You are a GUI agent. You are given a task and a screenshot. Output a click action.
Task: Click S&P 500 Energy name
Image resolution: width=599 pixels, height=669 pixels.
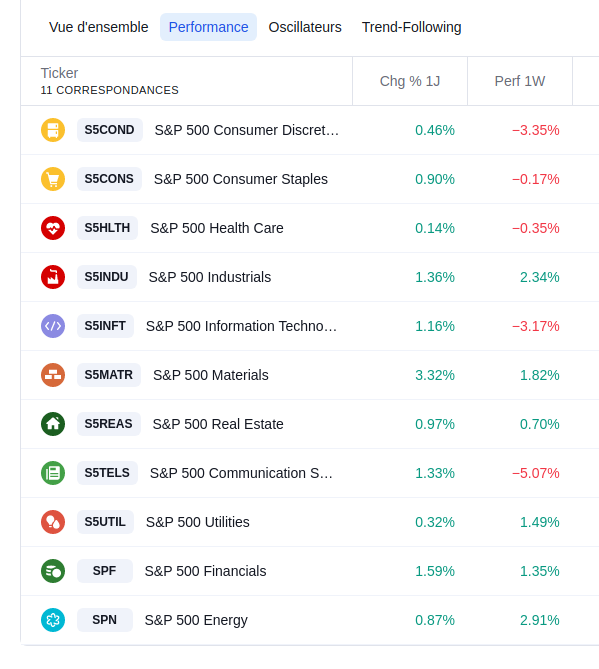(196, 621)
